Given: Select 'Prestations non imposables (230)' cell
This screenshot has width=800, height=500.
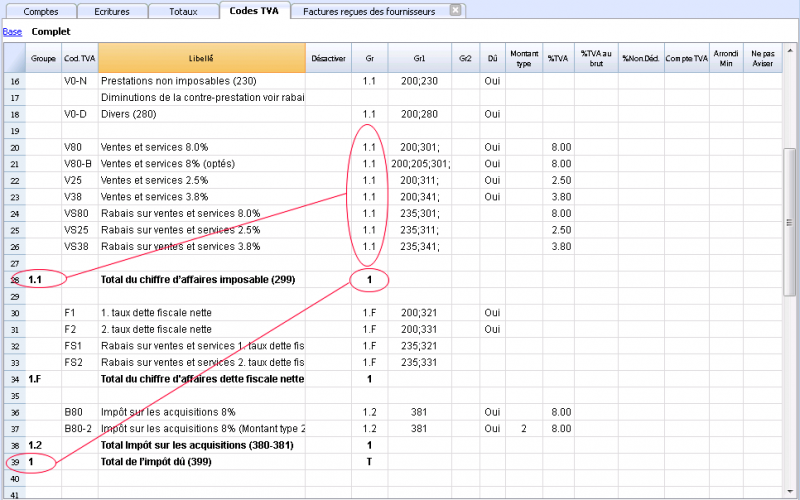Looking at the screenshot, I should [202, 81].
